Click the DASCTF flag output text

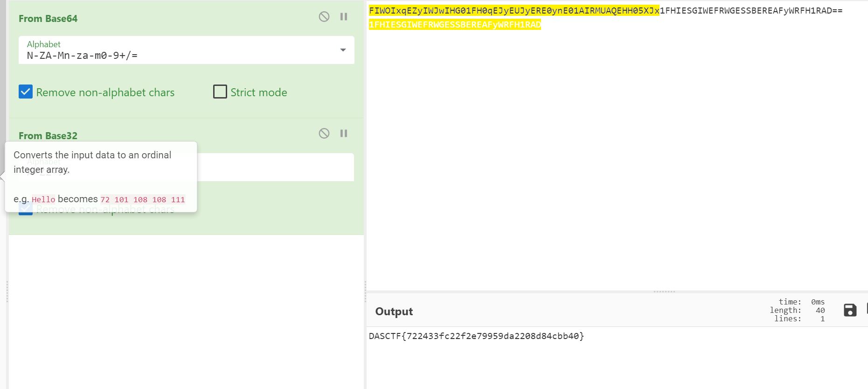tap(476, 336)
